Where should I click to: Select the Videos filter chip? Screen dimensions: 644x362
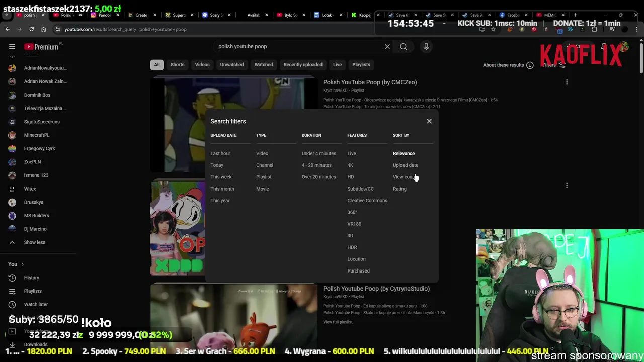[202, 65]
